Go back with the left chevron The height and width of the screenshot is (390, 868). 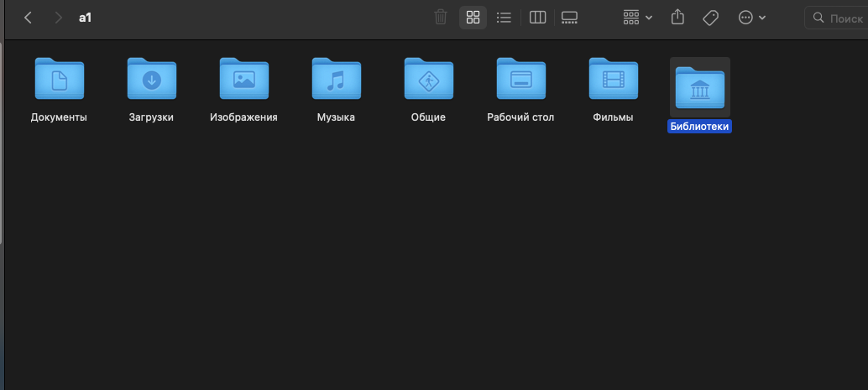coord(28,18)
